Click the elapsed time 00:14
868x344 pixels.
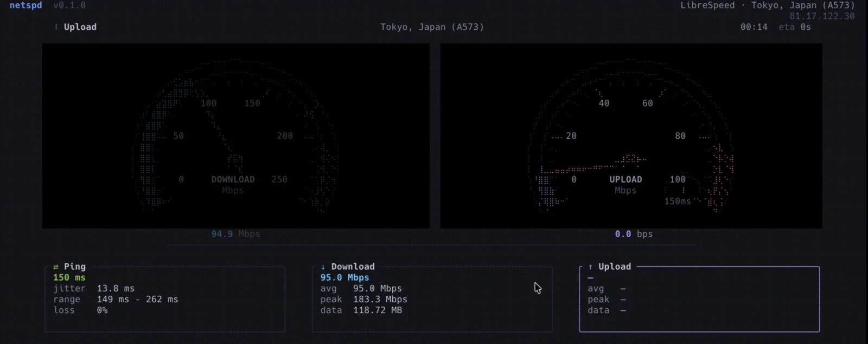pos(754,27)
